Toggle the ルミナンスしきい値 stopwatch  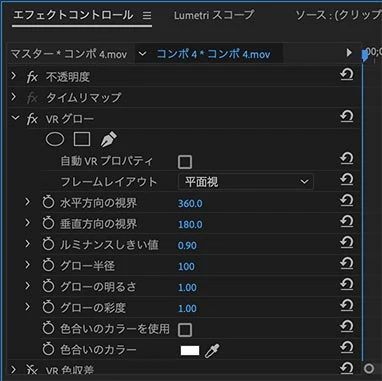48,244
